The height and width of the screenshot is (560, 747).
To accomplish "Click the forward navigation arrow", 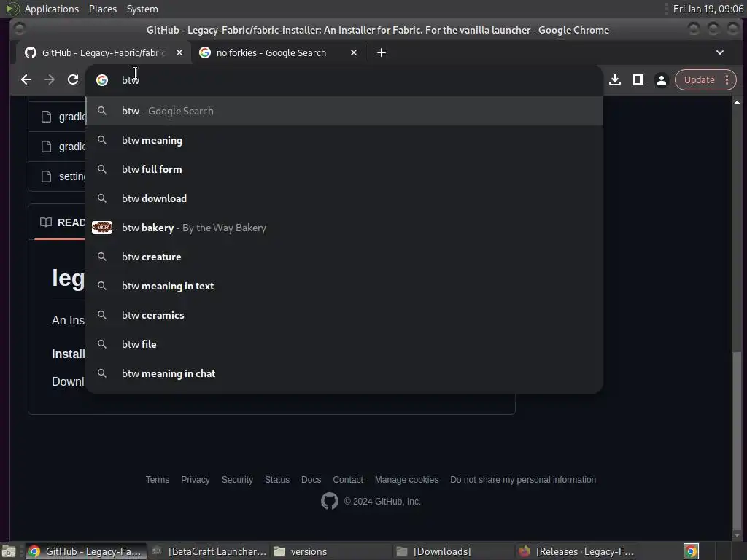I will click(x=50, y=80).
